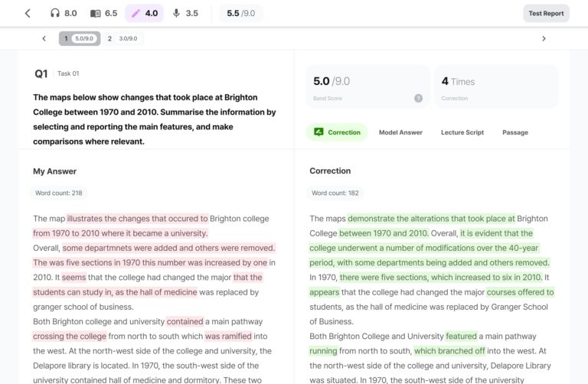Click the back arrow at top left
The height and width of the screenshot is (384, 588).
coord(28,13)
